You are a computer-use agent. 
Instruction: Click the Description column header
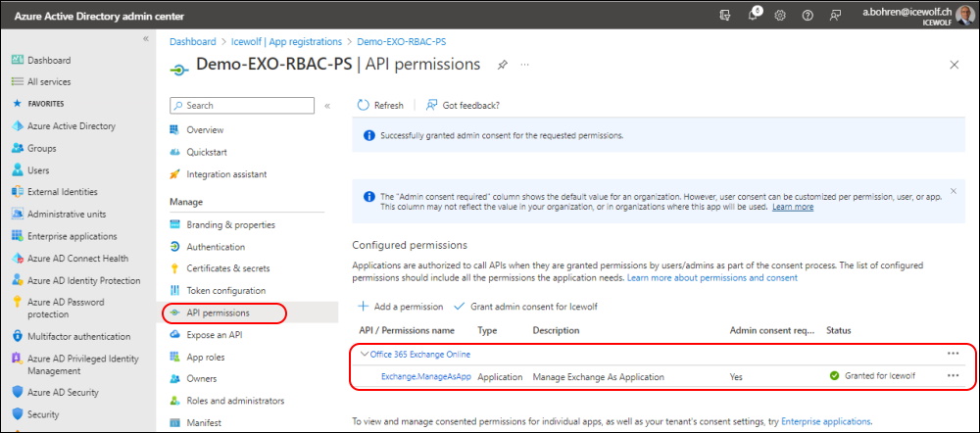coord(557,330)
